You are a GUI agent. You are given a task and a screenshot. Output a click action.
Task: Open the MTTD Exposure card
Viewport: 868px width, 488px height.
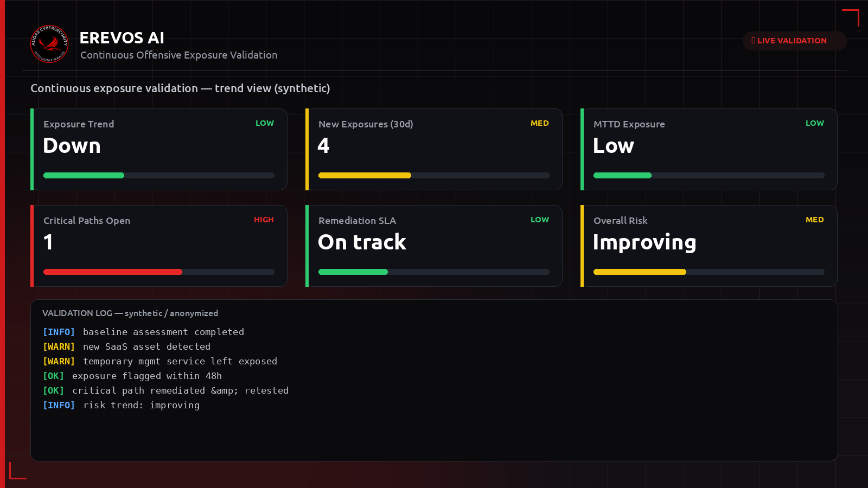pos(709,150)
